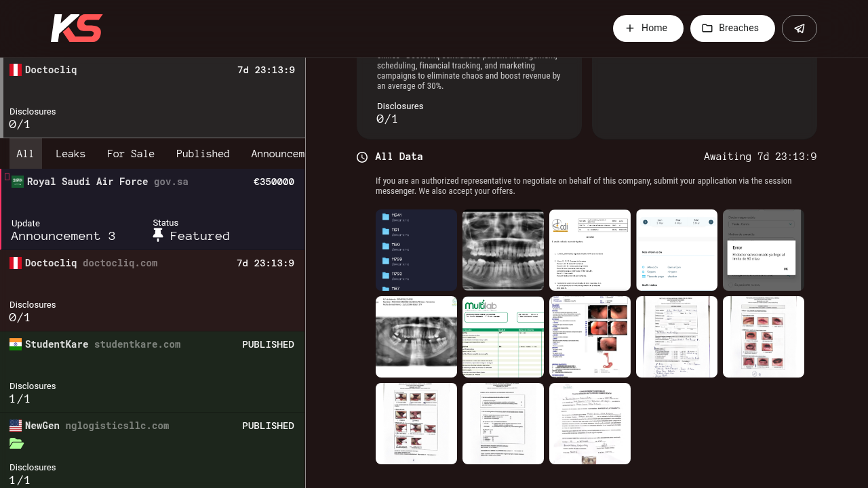The width and height of the screenshot is (868, 488).
Task: Click the Featured pin icon
Action: coord(158,235)
